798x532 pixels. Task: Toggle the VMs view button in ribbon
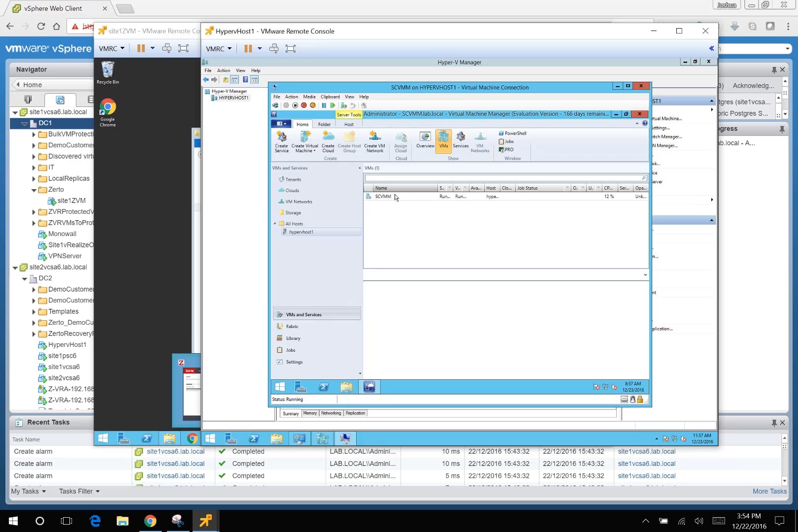(443, 140)
